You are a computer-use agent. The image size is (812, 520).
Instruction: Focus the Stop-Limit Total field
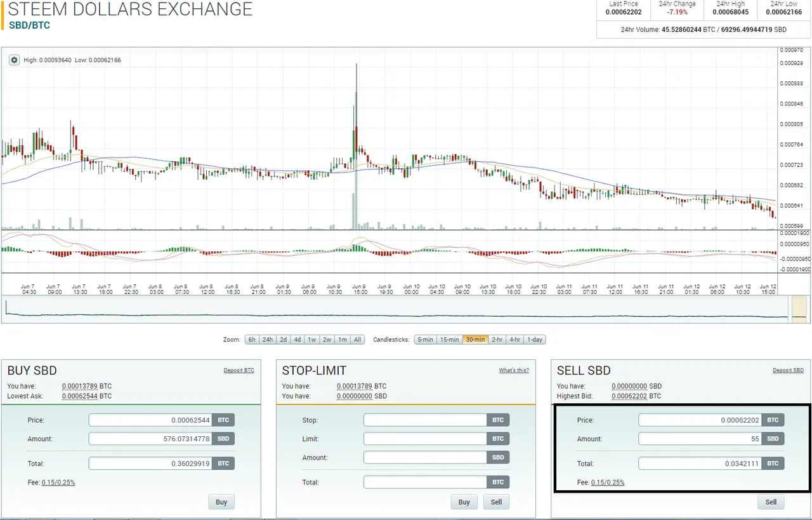pyautogui.click(x=425, y=482)
